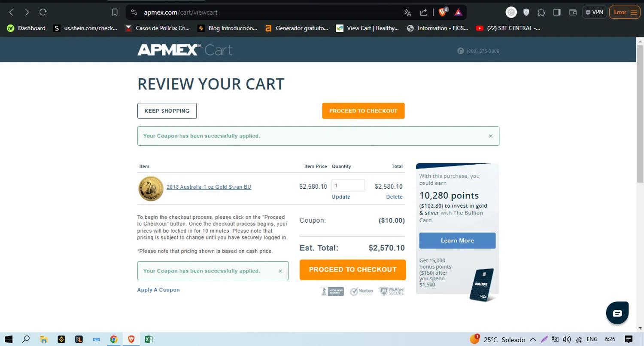Click the Bullion Visa card image
Viewport: 644px width, 346px height.
click(482, 285)
